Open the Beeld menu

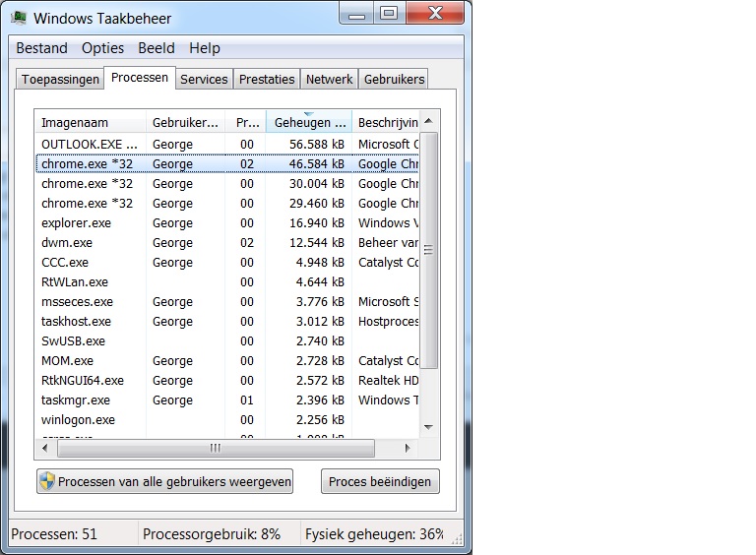pyautogui.click(x=157, y=48)
